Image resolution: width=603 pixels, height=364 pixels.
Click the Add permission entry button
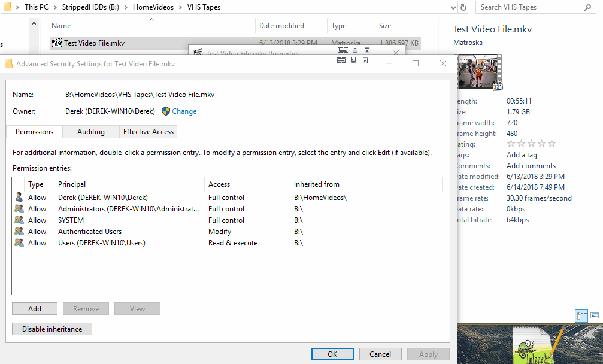35,309
